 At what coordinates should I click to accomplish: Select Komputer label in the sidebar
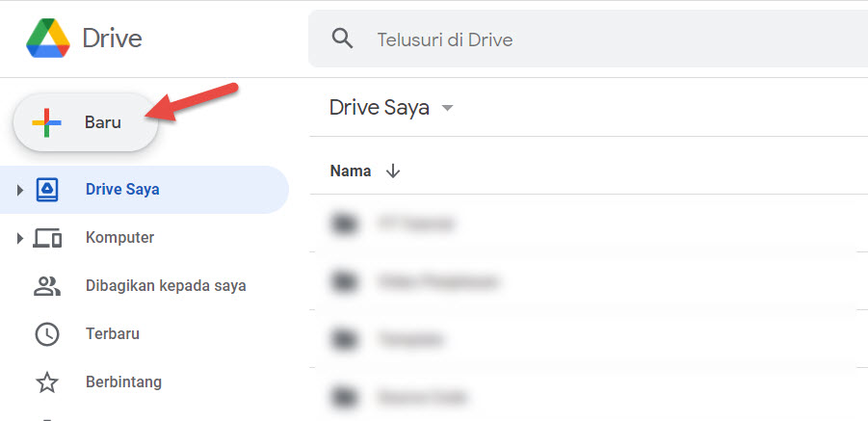119,237
